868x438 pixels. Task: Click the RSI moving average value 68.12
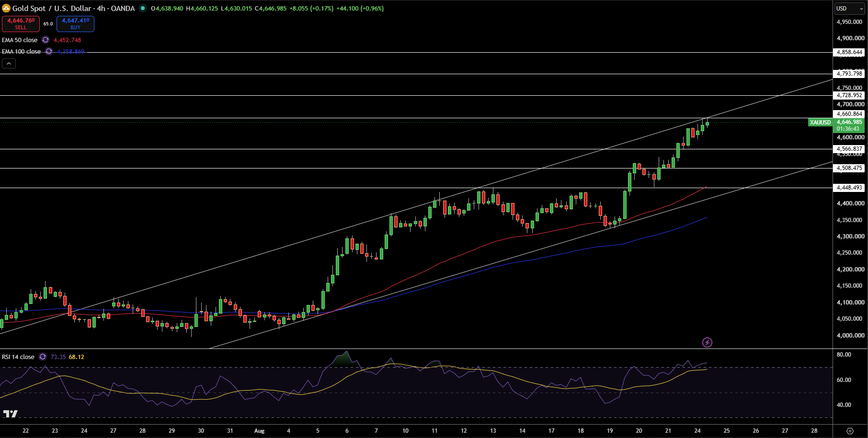pyautogui.click(x=76, y=357)
